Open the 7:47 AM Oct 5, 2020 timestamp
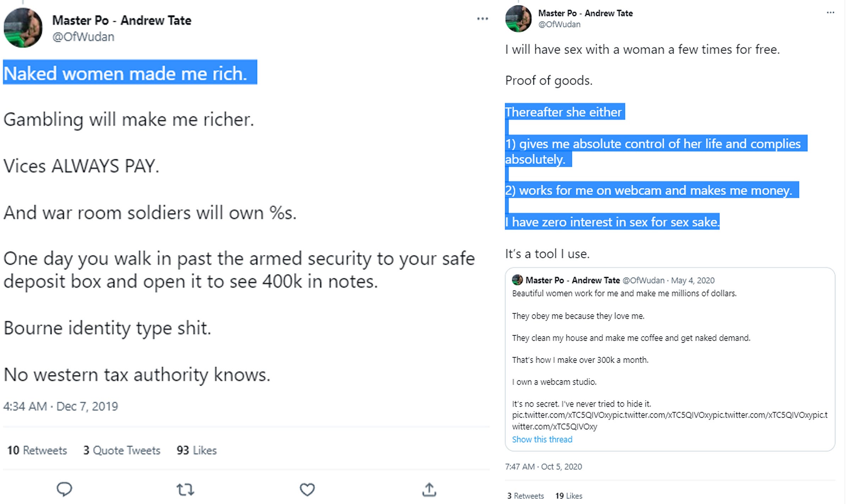The width and height of the screenshot is (851, 504). pos(544,466)
